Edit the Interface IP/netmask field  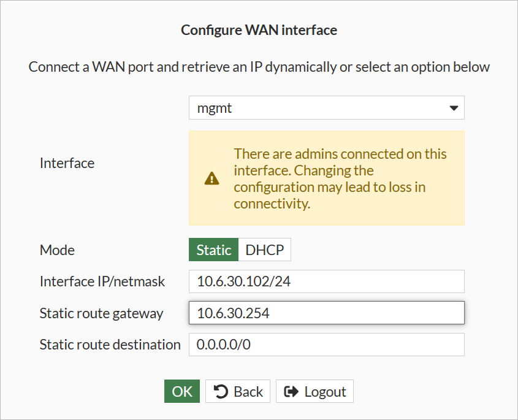326,281
